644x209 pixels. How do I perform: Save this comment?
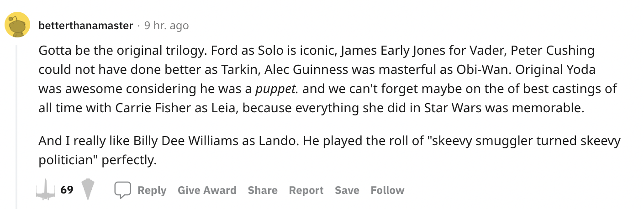(347, 190)
